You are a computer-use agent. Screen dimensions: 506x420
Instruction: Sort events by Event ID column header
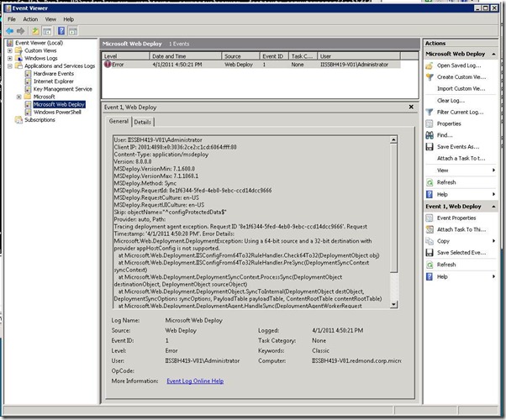click(x=274, y=56)
